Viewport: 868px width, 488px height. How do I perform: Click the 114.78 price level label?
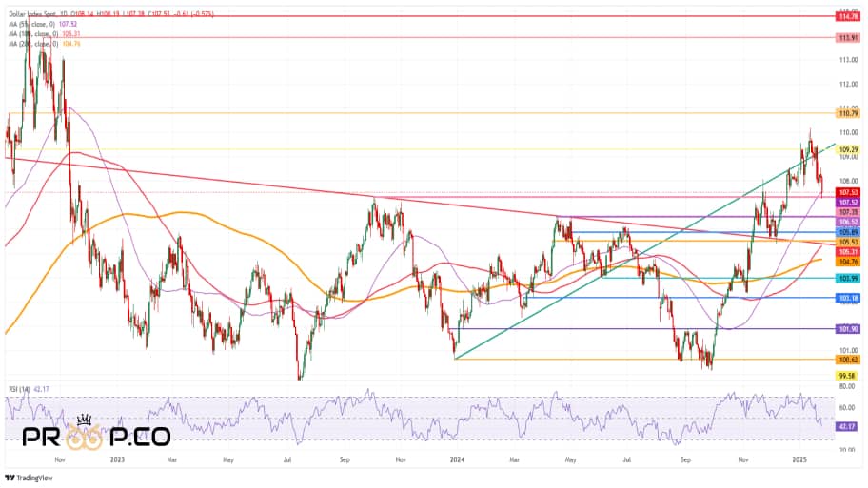[848, 16]
